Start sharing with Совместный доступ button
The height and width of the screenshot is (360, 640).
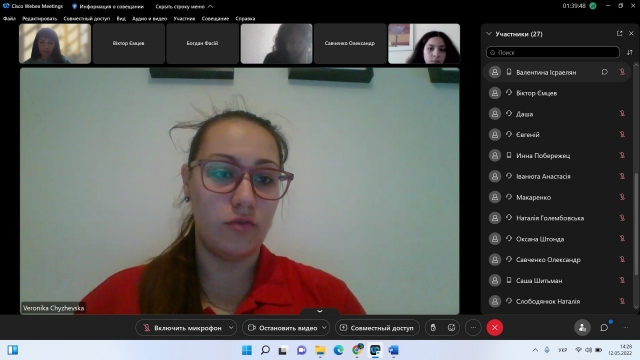[377, 328]
